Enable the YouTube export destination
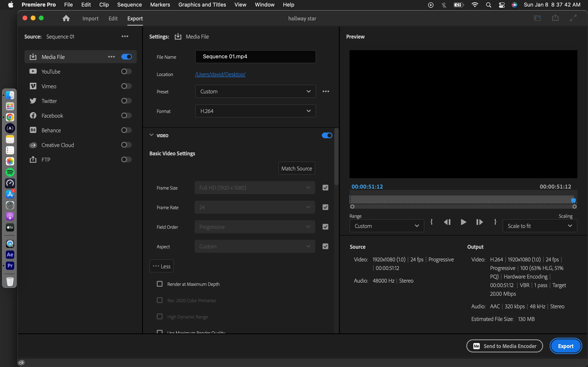The image size is (588, 367). [x=126, y=71]
